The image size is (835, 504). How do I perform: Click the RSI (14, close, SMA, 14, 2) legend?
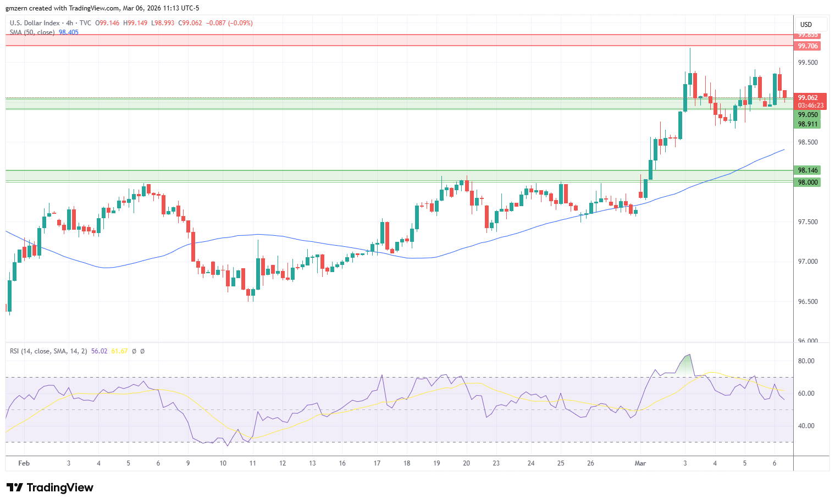pyautogui.click(x=48, y=351)
